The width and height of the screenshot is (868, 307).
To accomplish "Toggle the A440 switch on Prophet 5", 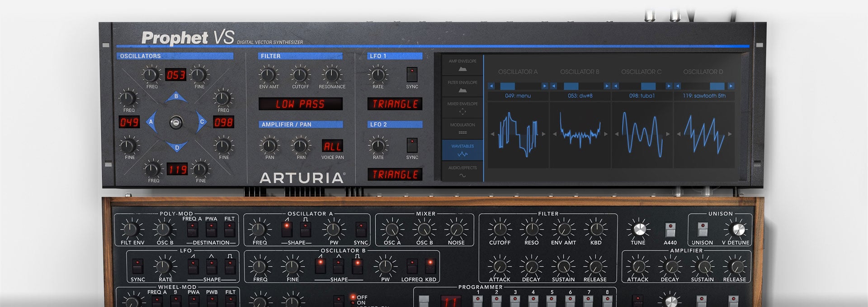I will click(x=670, y=230).
